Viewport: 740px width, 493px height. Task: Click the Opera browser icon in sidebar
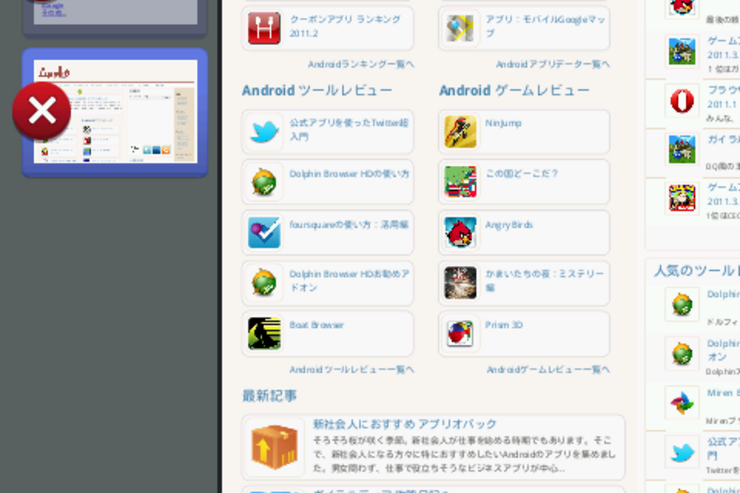point(682,100)
